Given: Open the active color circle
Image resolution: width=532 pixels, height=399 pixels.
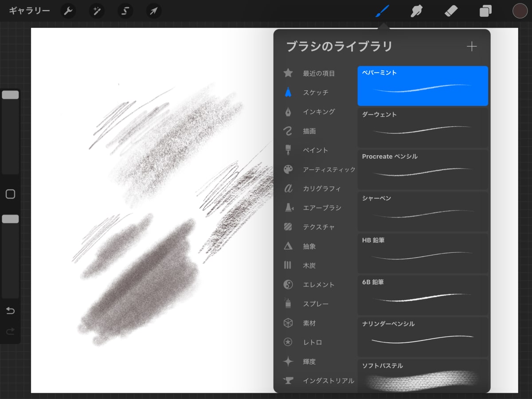Looking at the screenshot, I should (520, 11).
